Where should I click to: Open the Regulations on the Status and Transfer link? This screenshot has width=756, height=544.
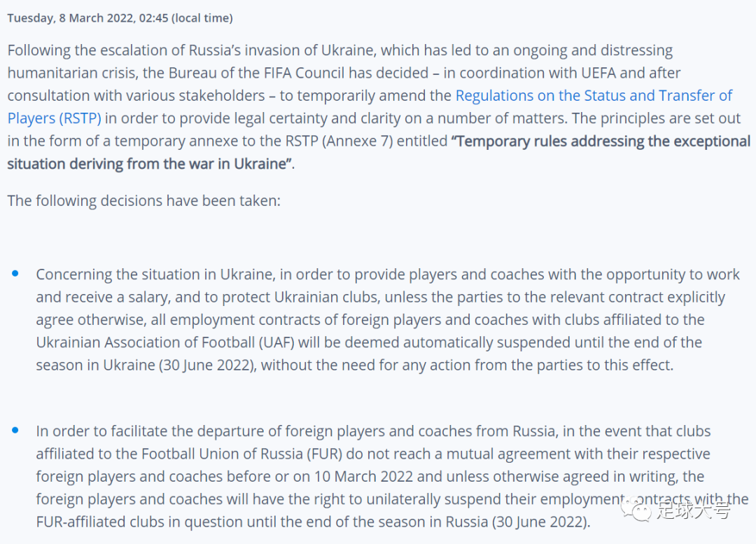pyautogui.click(x=594, y=95)
